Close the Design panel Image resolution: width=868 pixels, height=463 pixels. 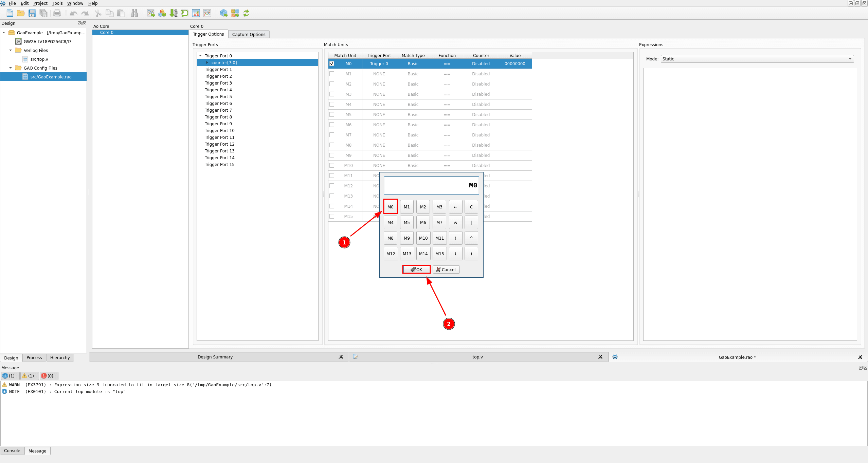pos(84,23)
